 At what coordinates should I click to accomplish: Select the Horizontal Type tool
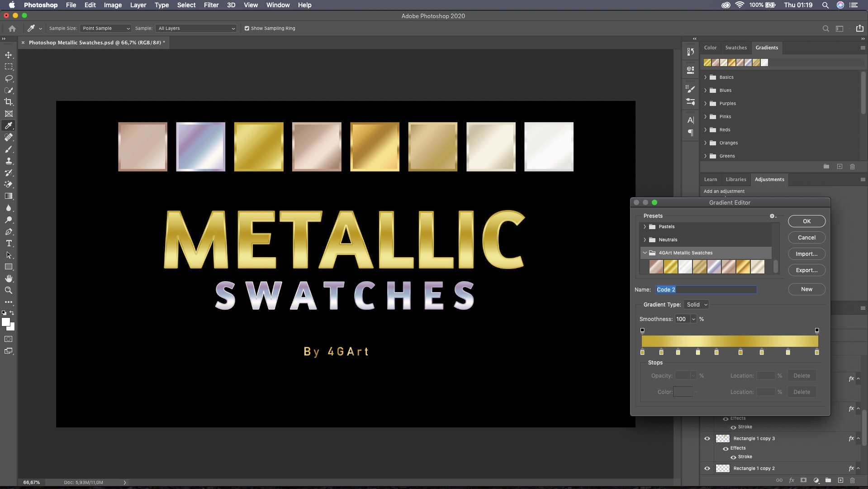[9, 243]
